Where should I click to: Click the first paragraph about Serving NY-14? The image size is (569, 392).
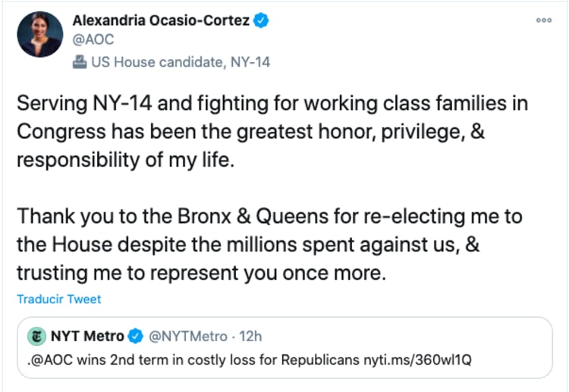click(x=272, y=133)
